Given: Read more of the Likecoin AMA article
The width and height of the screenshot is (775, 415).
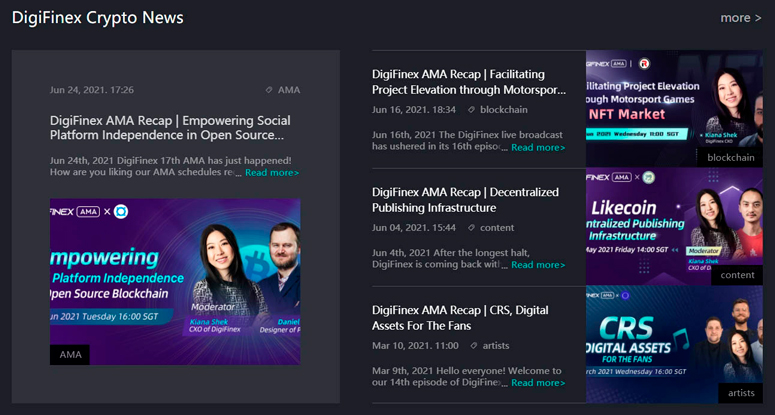Looking at the screenshot, I should click(x=538, y=265).
